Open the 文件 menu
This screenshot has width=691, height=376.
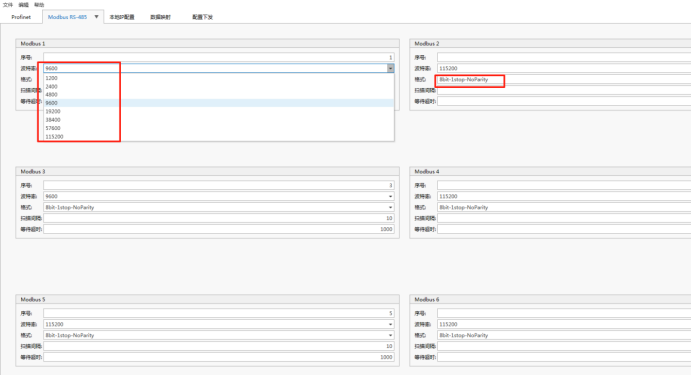8,5
